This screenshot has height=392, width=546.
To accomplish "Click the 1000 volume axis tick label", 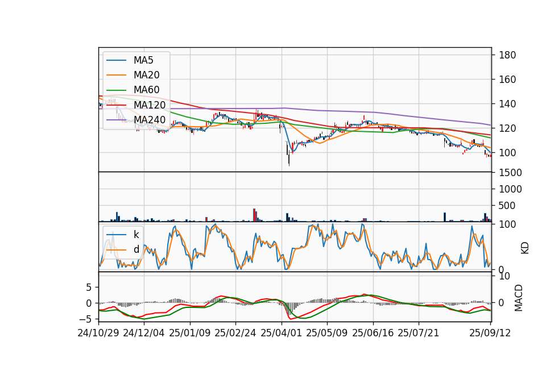I will pyautogui.click(x=511, y=189).
